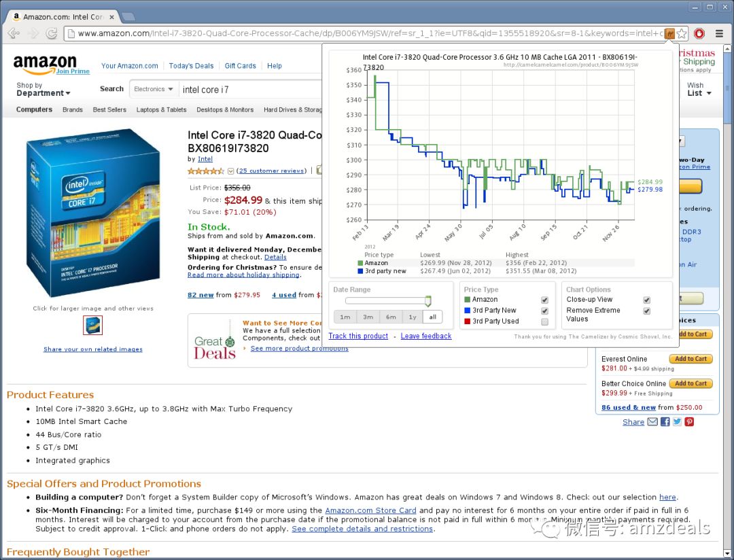The height and width of the screenshot is (560, 734).
Task: Select the 3m date range button
Action: pos(368,317)
